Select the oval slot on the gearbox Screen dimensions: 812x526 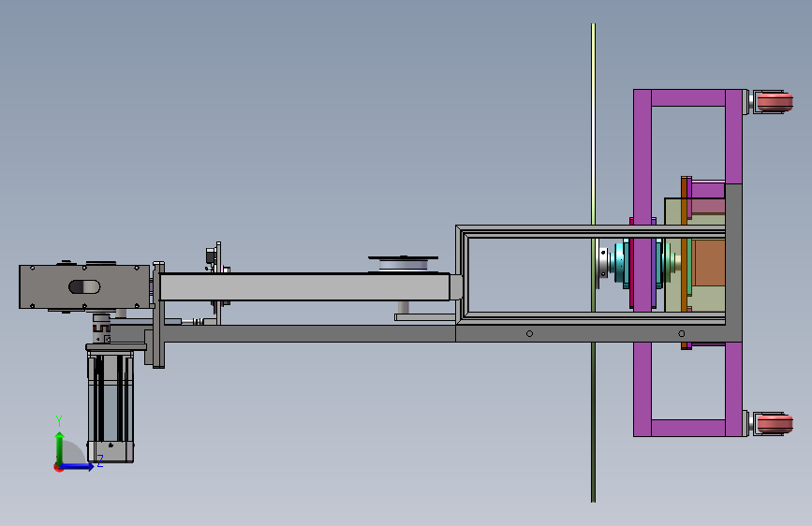(x=84, y=286)
